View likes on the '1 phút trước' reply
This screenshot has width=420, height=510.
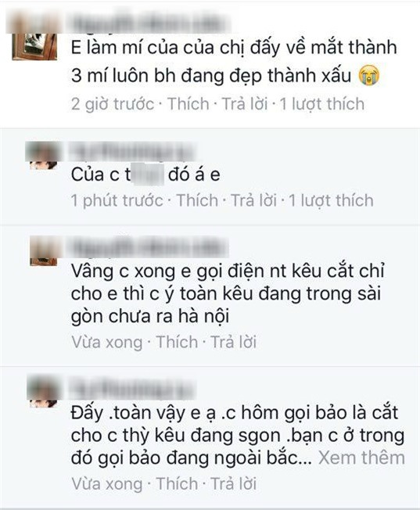(331, 200)
